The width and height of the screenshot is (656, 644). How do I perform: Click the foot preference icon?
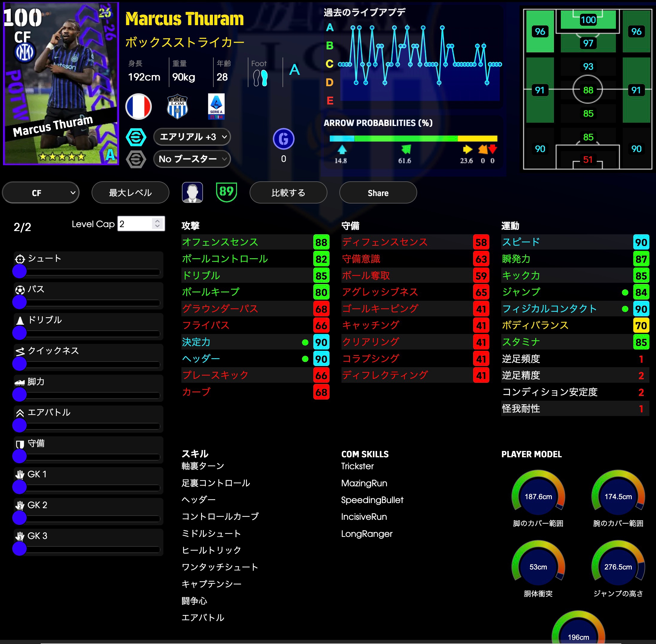[x=260, y=78]
